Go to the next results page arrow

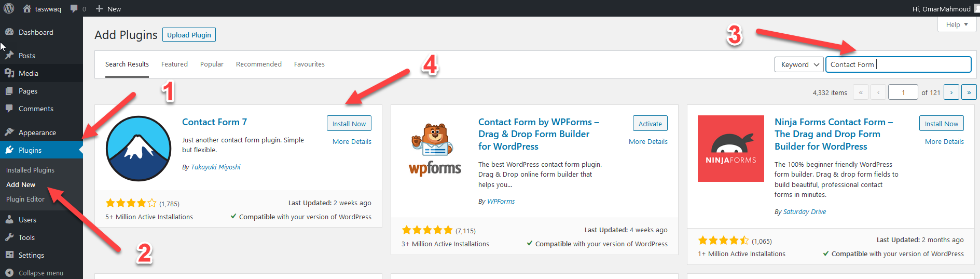(x=951, y=92)
